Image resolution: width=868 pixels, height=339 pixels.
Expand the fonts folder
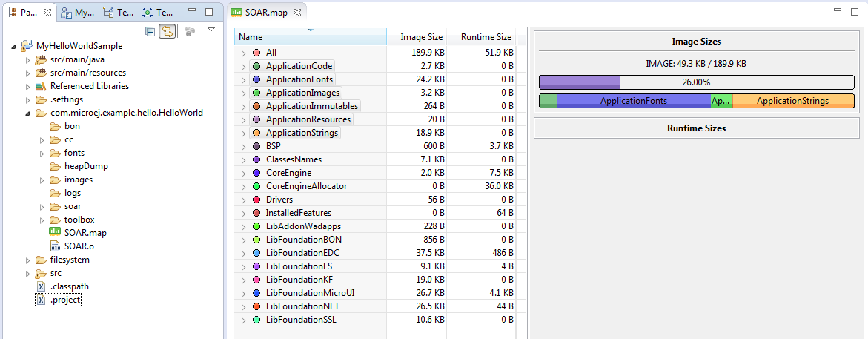click(x=42, y=153)
